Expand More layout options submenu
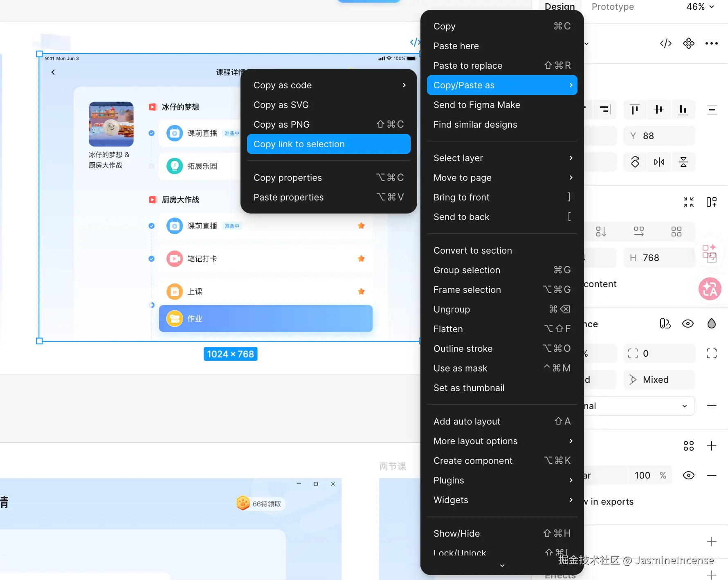Screen dimensions: 728x580 pyautogui.click(x=571, y=441)
